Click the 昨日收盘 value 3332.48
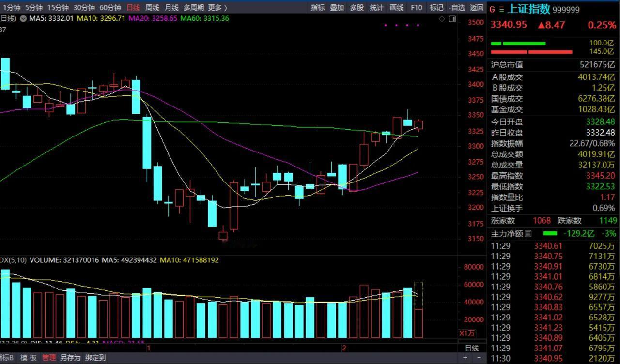The height and width of the screenshot is (364, 620). tap(601, 133)
